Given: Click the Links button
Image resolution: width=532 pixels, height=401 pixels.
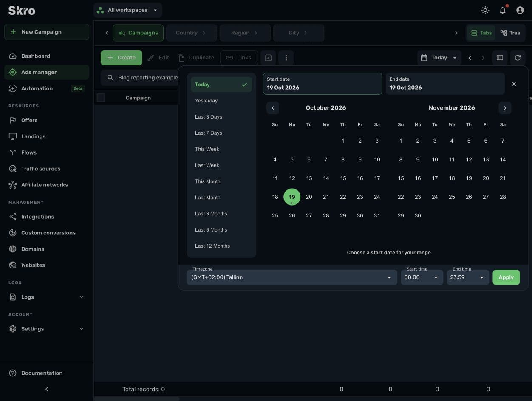Looking at the screenshot, I should 239,58.
